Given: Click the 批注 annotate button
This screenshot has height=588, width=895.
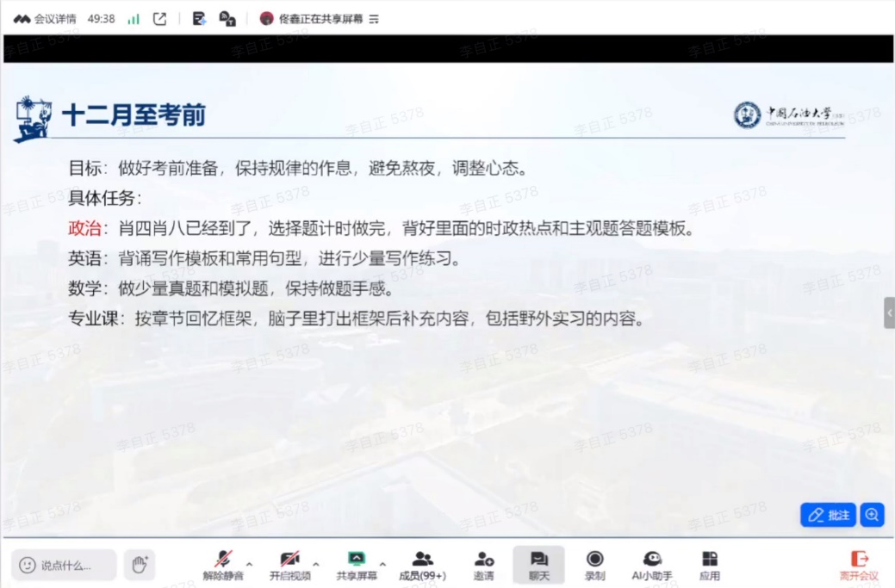Looking at the screenshot, I should tap(828, 515).
